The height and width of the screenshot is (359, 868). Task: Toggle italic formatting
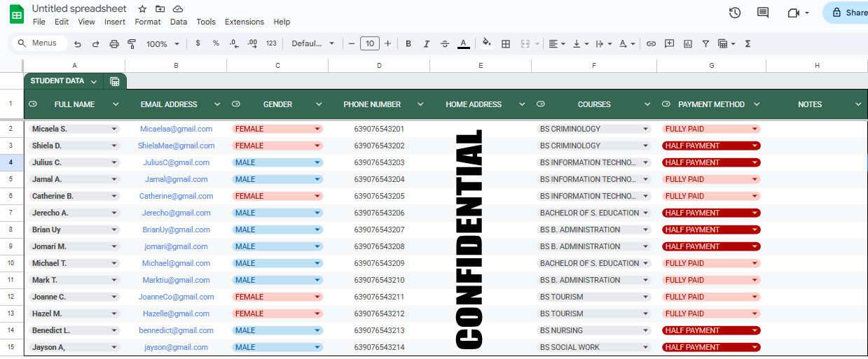tap(427, 43)
